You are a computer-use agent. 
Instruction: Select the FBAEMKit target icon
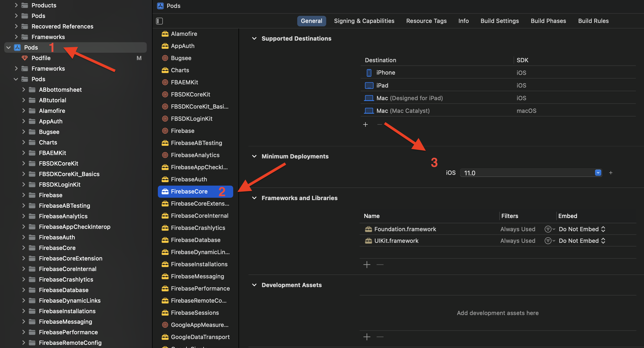click(165, 82)
